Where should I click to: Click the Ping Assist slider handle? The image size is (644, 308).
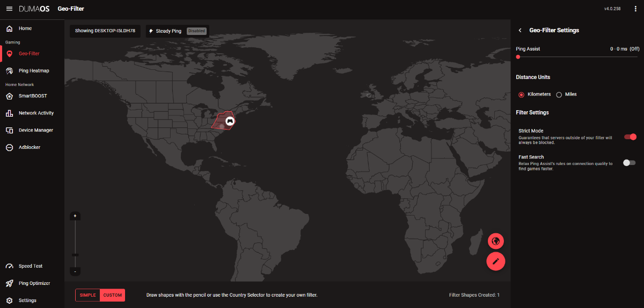pyautogui.click(x=518, y=56)
